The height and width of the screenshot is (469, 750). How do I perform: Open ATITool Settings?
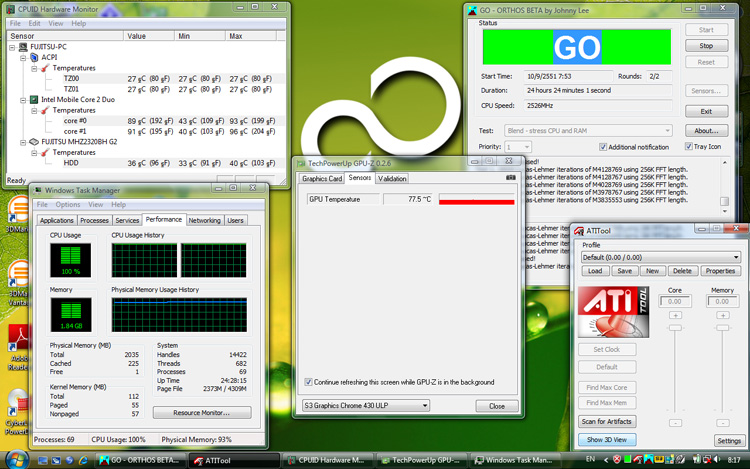click(x=729, y=441)
